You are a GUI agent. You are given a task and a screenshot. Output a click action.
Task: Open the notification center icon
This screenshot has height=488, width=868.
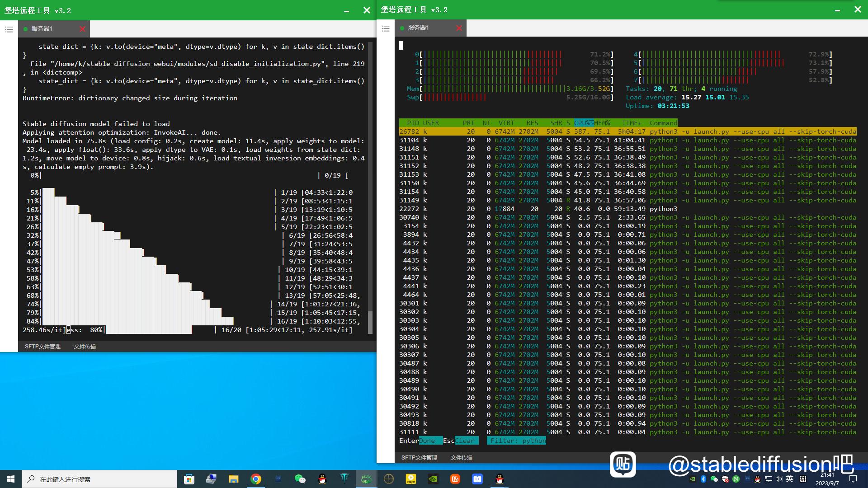click(x=853, y=479)
